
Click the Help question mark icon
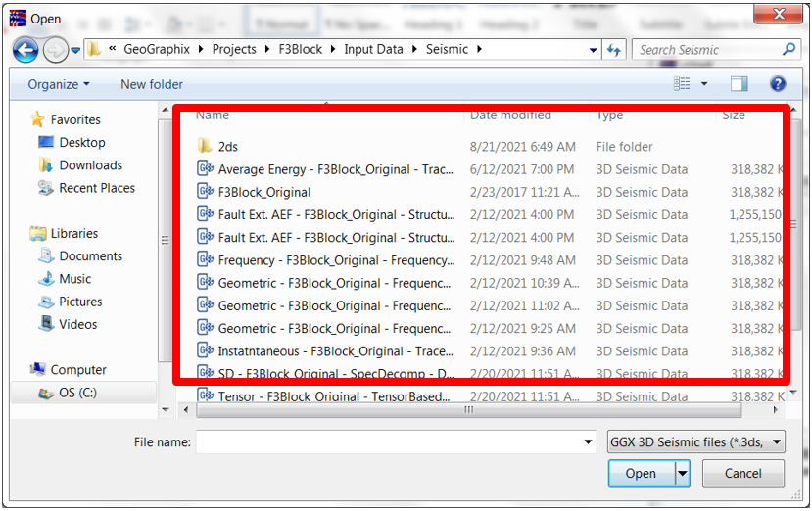[x=778, y=84]
